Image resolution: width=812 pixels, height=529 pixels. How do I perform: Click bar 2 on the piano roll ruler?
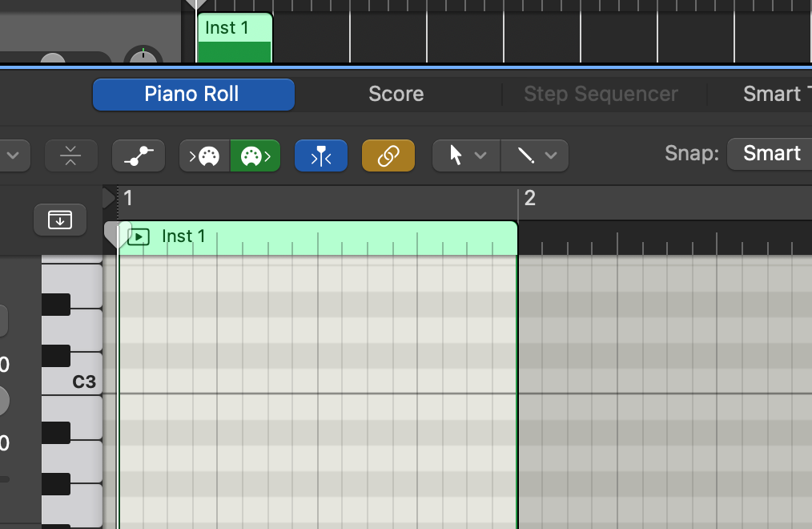[x=529, y=198]
